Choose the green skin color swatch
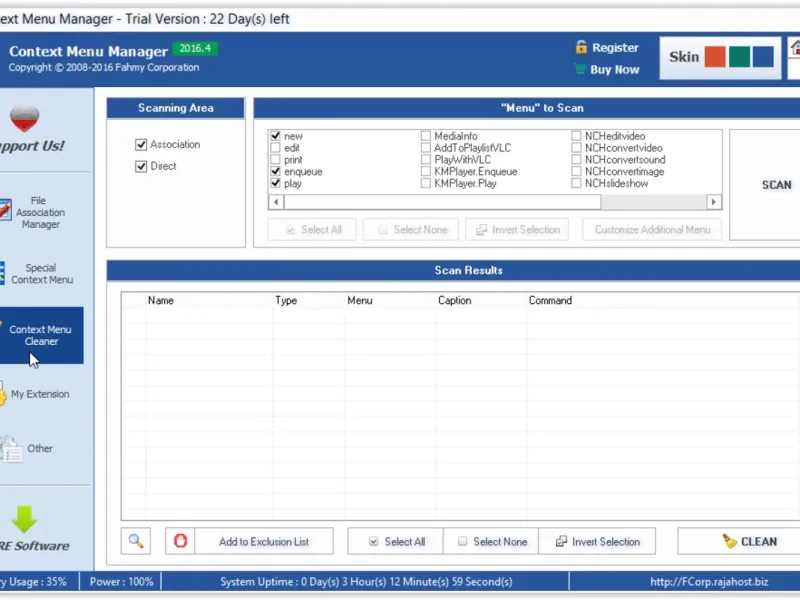Viewport: 800px width, 600px height. [x=739, y=57]
